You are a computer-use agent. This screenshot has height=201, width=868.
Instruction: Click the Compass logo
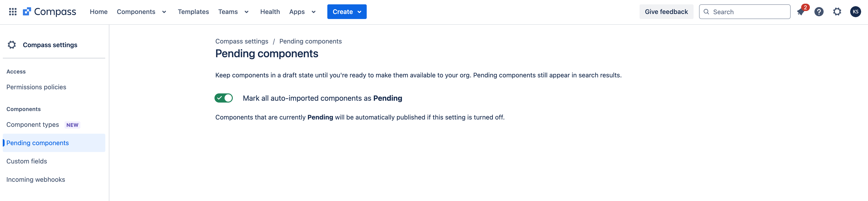[49, 11]
